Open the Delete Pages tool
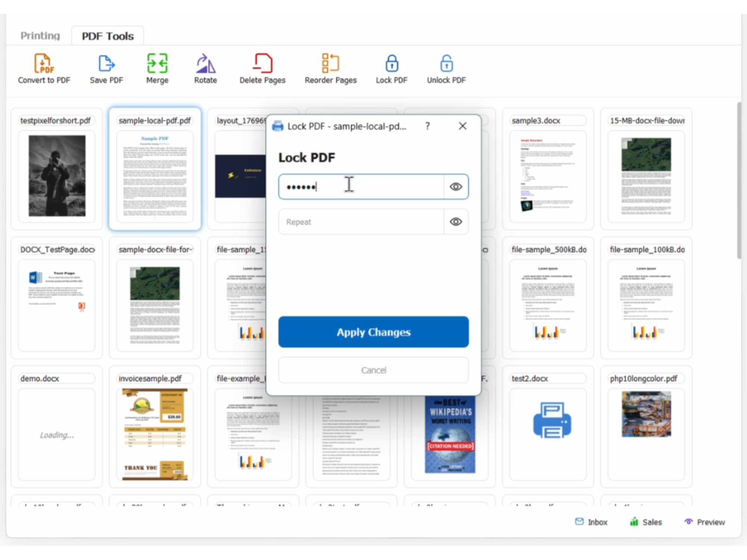This screenshot has width=747, height=560. 262,68
